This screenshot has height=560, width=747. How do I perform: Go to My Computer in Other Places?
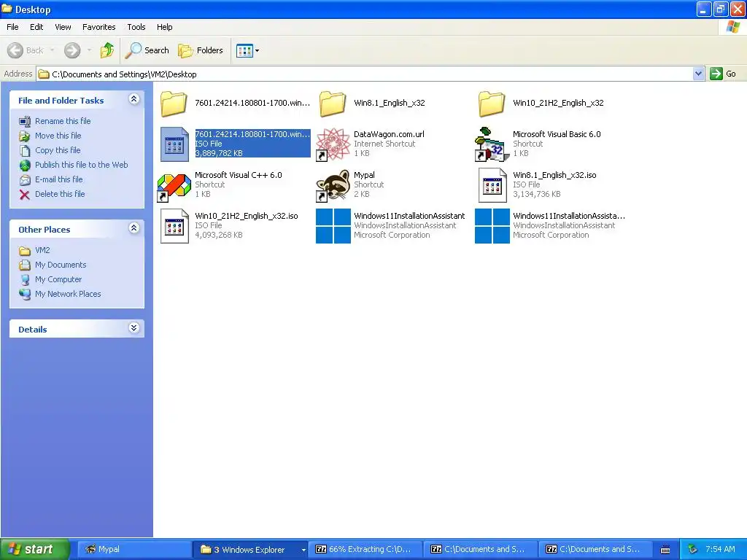58,279
